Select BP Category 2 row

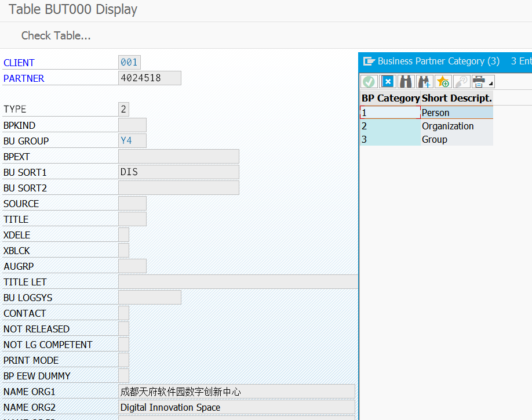click(390, 126)
